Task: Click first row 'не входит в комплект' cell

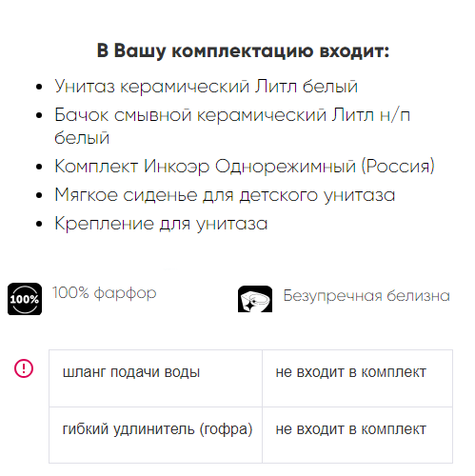Action: (x=357, y=378)
